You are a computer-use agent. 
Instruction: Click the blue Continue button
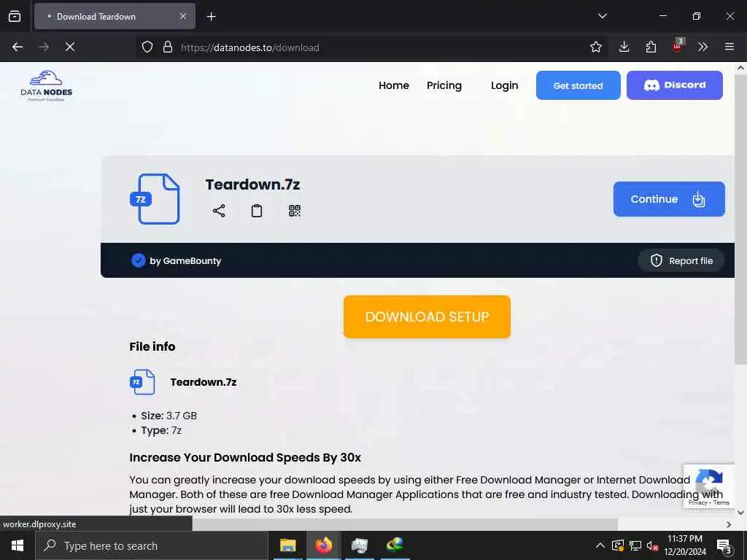pyautogui.click(x=669, y=199)
